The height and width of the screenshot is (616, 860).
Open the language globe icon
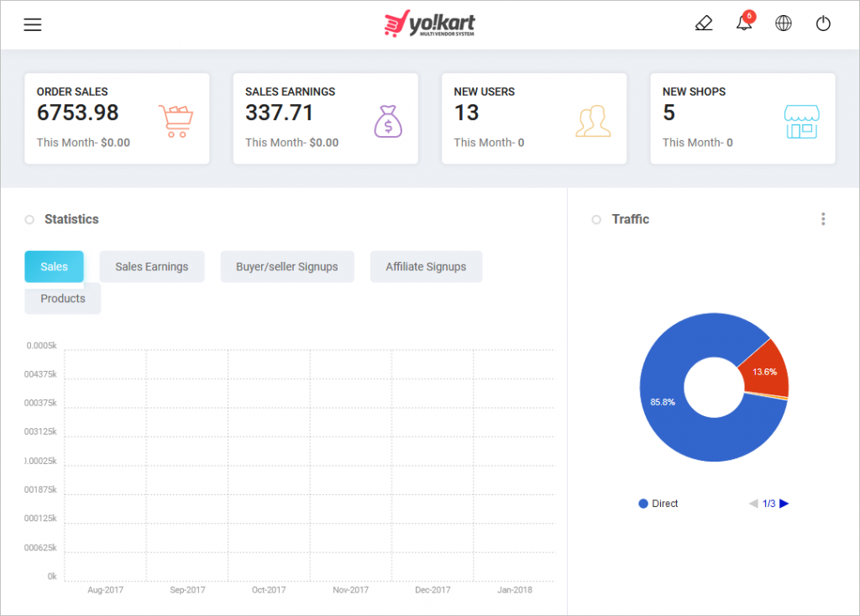click(x=784, y=23)
